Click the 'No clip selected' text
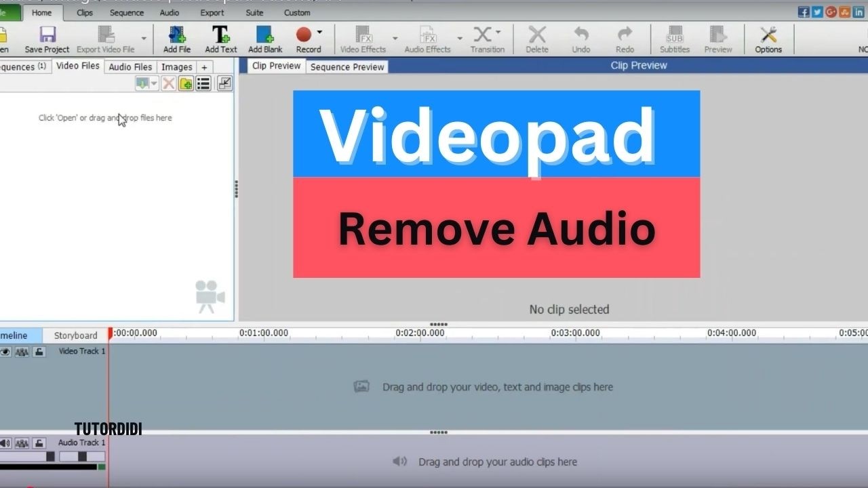 click(569, 309)
